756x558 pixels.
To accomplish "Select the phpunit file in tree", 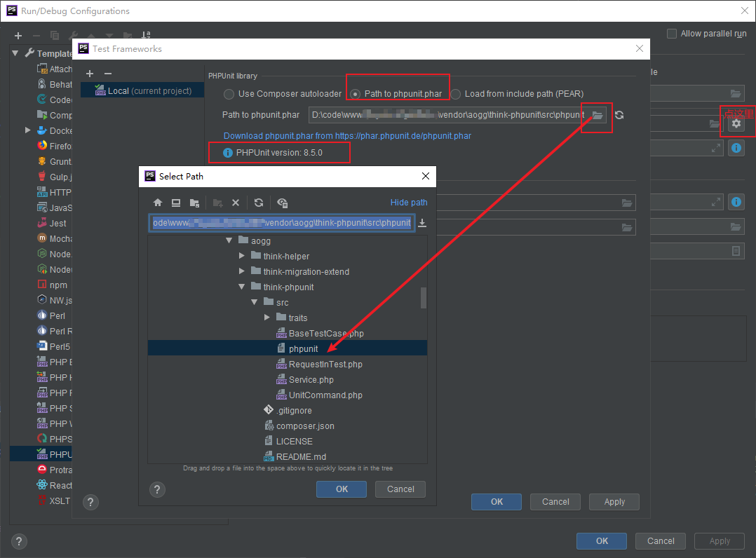I will coord(288,348).
